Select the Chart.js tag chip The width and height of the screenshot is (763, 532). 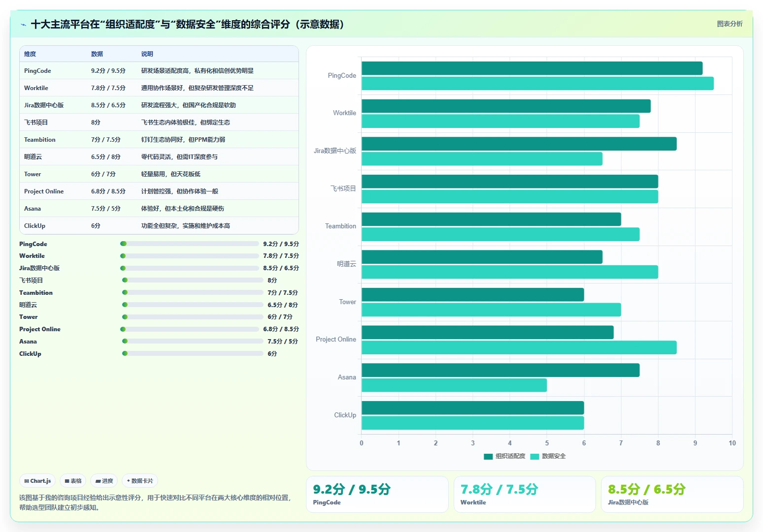[x=38, y=481]
